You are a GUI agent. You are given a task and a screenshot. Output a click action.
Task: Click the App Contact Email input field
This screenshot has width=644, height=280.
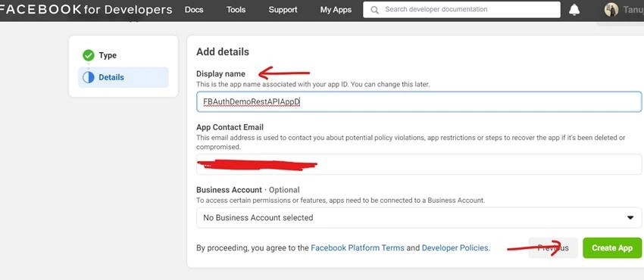coord(419,164)
